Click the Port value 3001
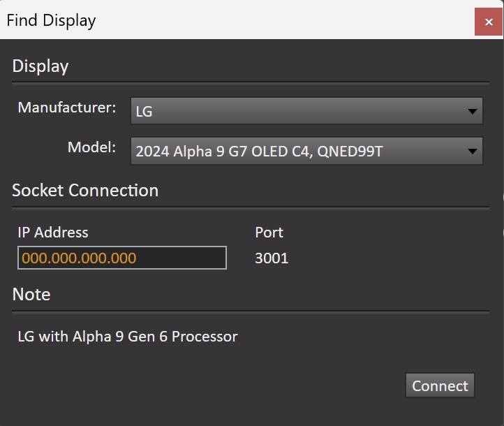The width and height of the screenshot is (504, 426). point(272,258)
